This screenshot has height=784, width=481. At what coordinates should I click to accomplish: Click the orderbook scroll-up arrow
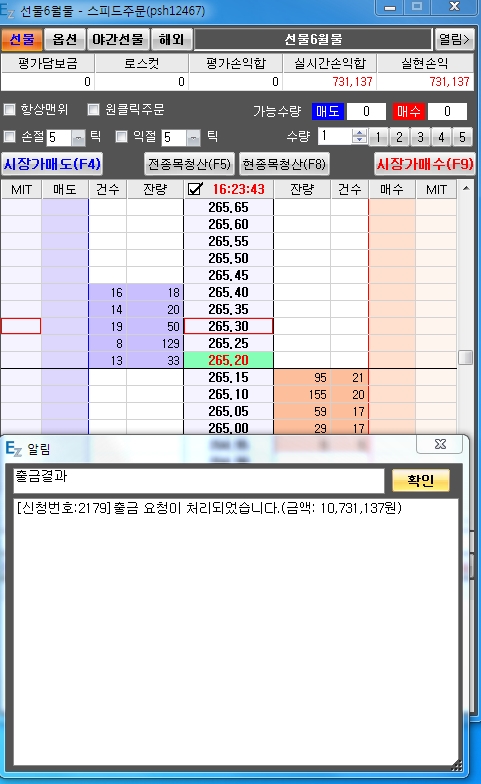tap(466, 188)
